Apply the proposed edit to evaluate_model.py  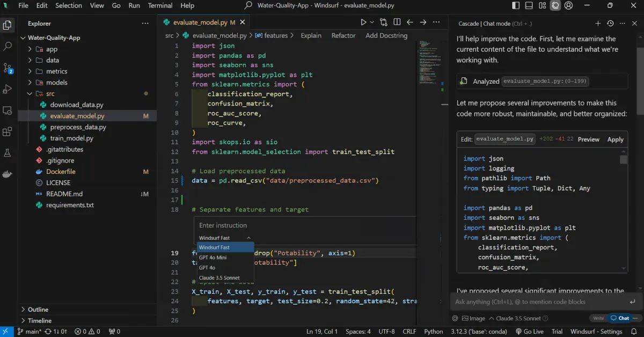(616, 139)
